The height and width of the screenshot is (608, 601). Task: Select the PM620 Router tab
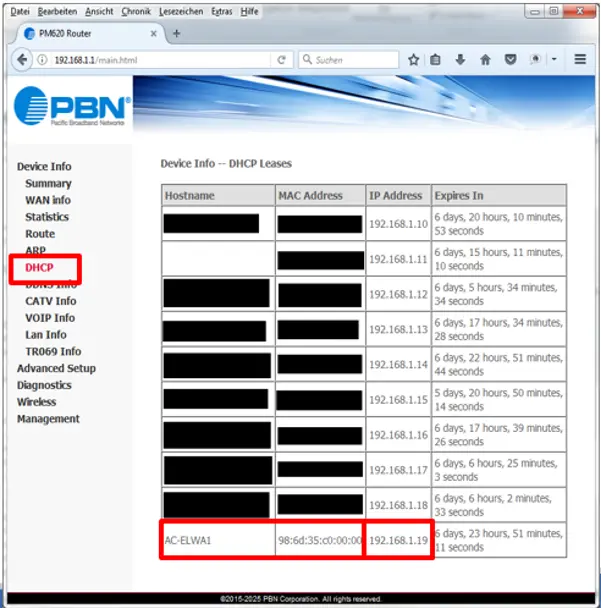coord(89,34)
